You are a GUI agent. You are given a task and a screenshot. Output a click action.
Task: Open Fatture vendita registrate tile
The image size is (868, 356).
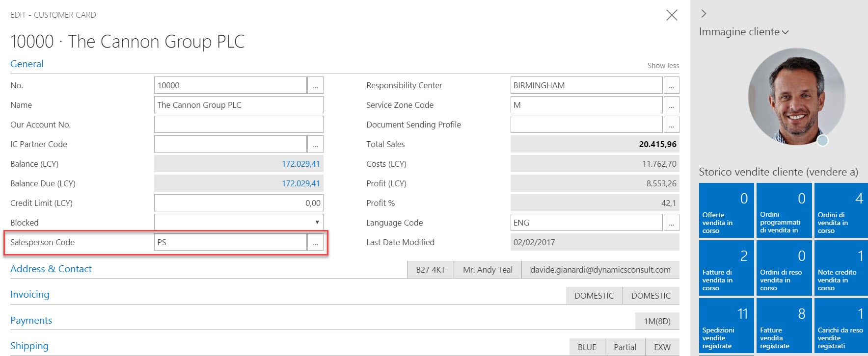coord(784,326)
